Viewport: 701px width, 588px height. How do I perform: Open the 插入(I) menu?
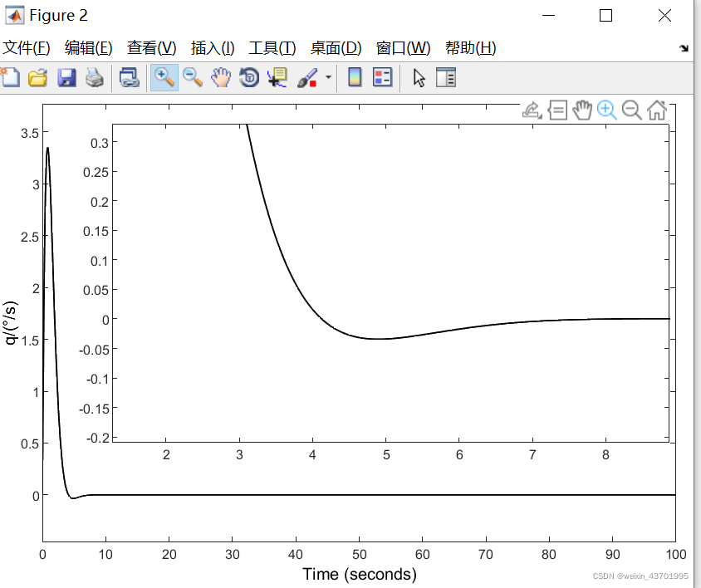[x=213, y=48]
